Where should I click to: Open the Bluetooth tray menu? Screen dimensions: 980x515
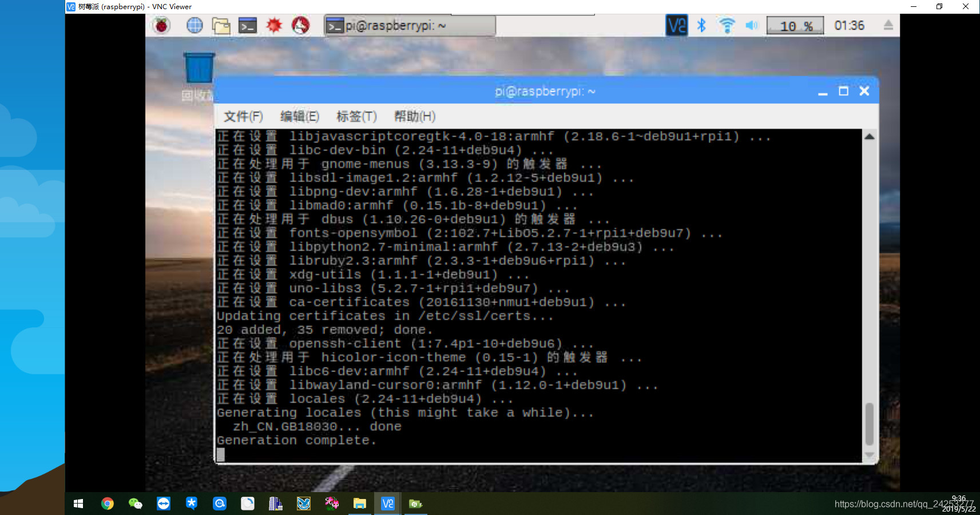tap(701, 25)
